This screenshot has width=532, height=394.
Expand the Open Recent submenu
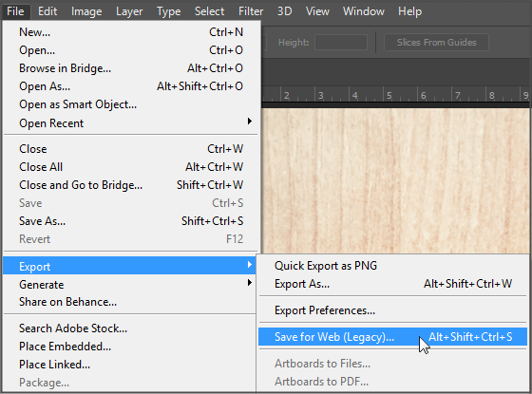click(x=131, y=122)
